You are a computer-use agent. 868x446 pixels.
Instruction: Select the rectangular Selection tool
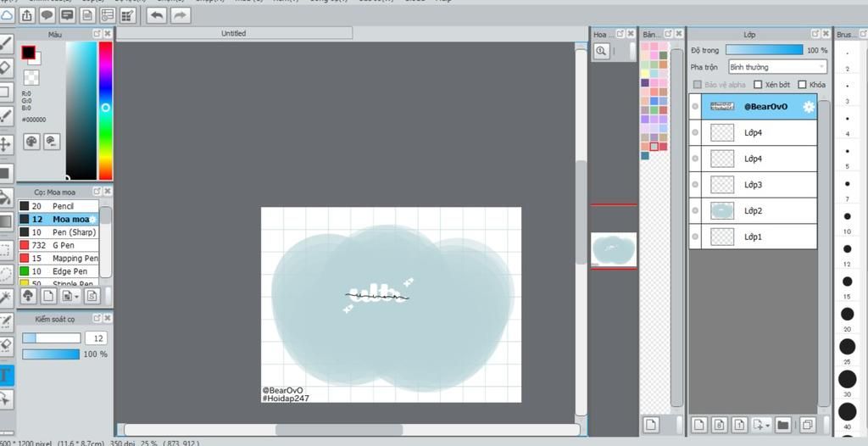pyautogui.click(x=5, y=250)
